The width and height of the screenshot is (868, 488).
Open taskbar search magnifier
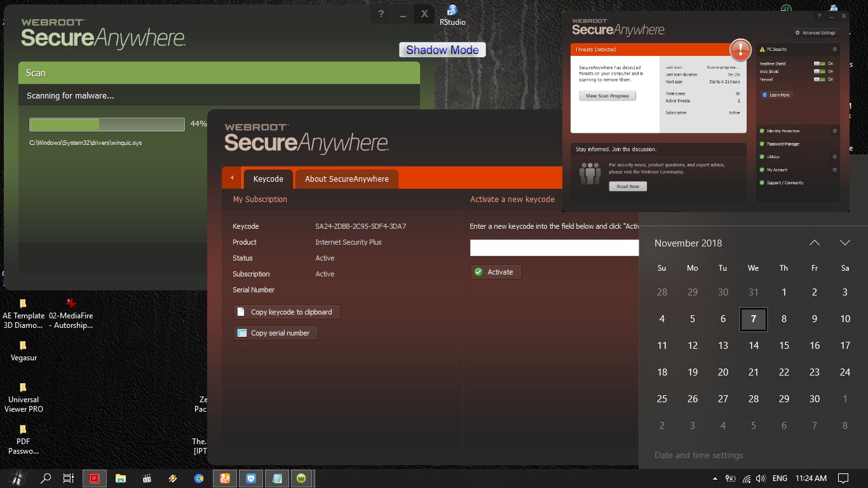click(x=46, y=478)
